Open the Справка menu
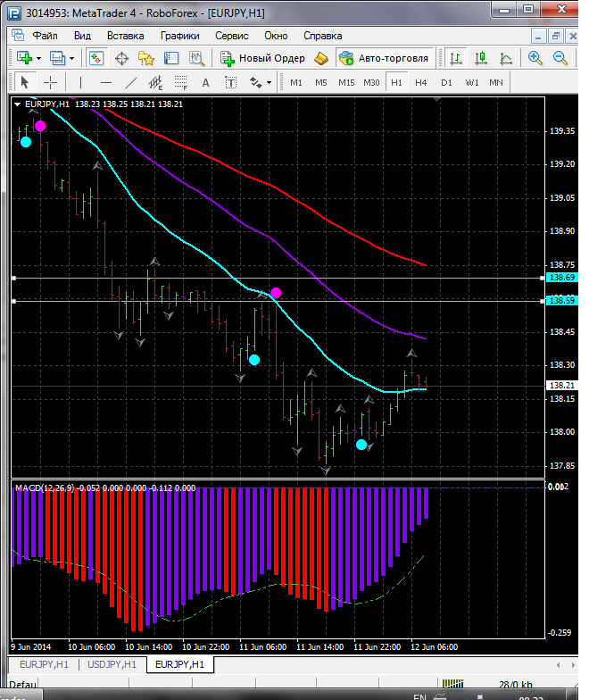Viewport: 589px width, 700px height. [x=323, y=36]
